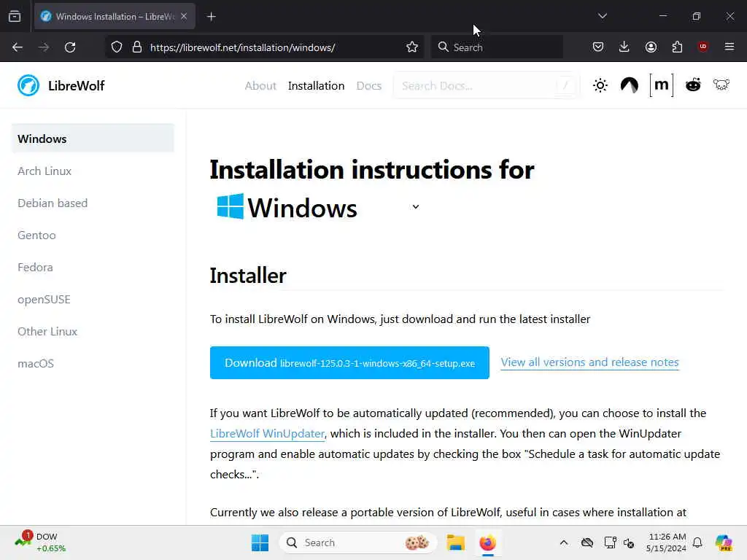The height and width of the screenshot is (560, 747).
Task: Open the Installation nav item
Action: (317, 86)
